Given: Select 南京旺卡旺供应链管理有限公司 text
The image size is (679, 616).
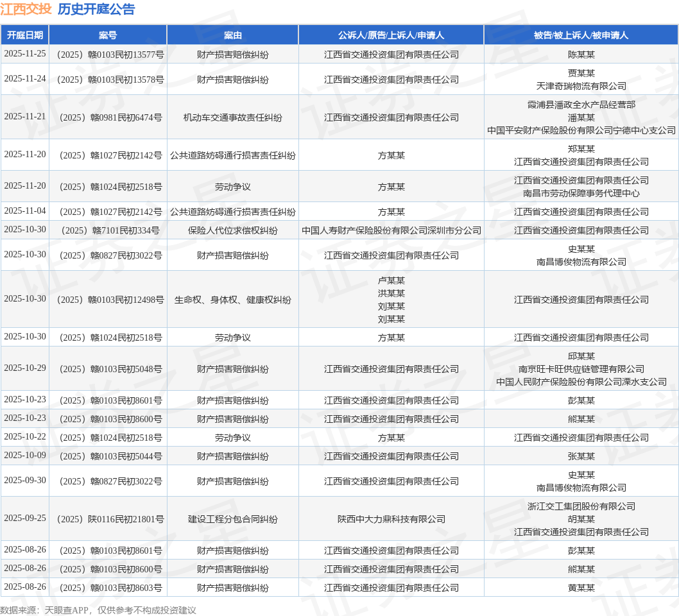Looking at the screenshot, I should (x=581, y=369).
